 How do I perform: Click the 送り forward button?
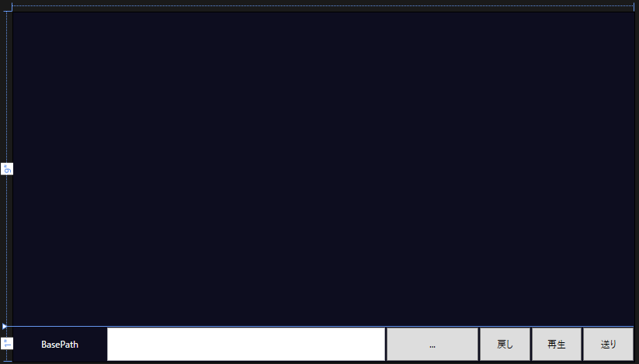pos(608,344)
